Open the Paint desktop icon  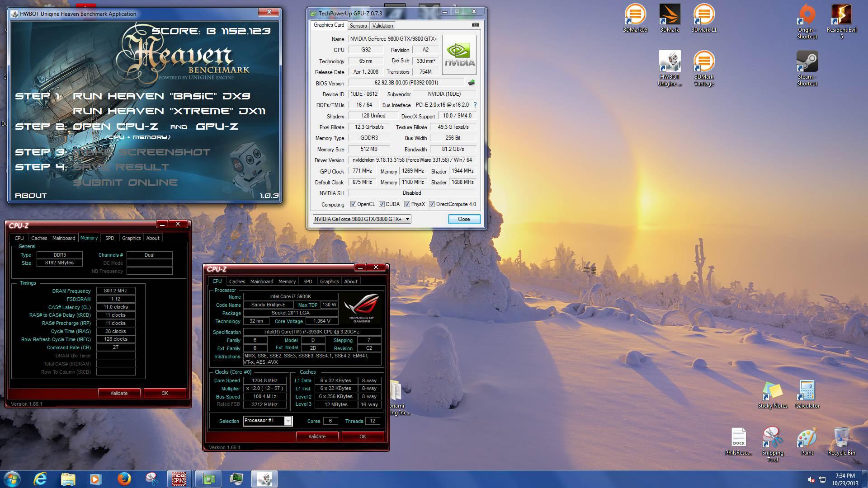tap(807, 441)
